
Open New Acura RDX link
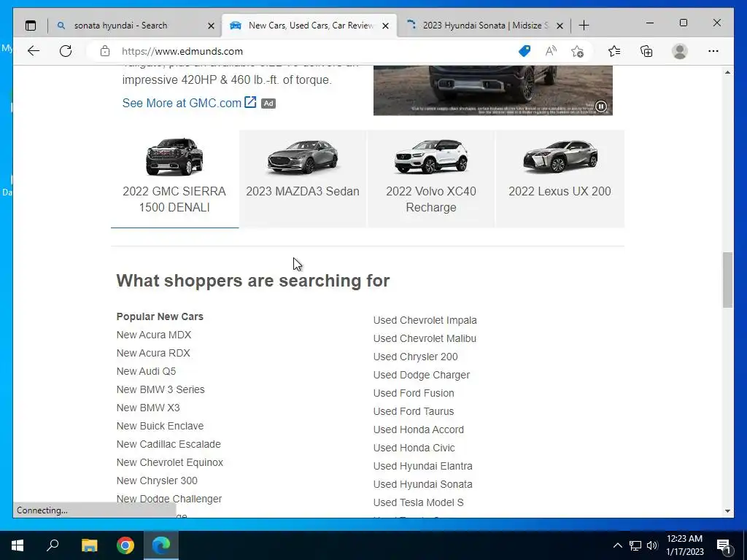click(153, 353)
